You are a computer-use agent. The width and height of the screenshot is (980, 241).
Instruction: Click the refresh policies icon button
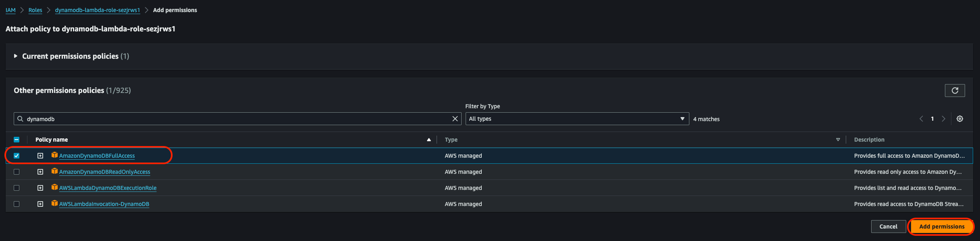(x=955, y=91)
